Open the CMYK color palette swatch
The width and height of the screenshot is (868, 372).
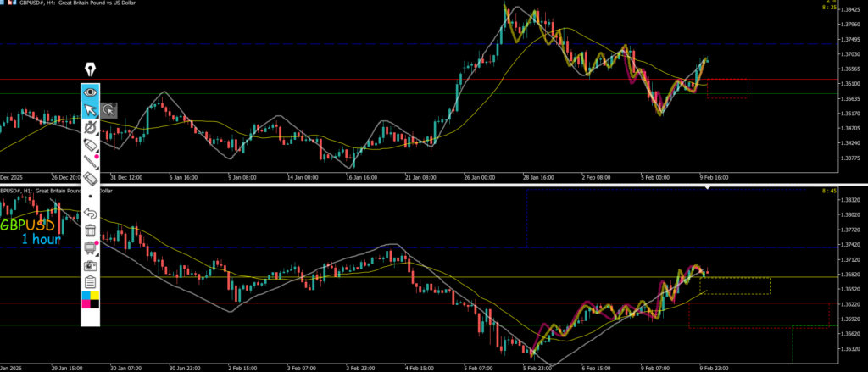pyautogui.click(x=90, y=299)
